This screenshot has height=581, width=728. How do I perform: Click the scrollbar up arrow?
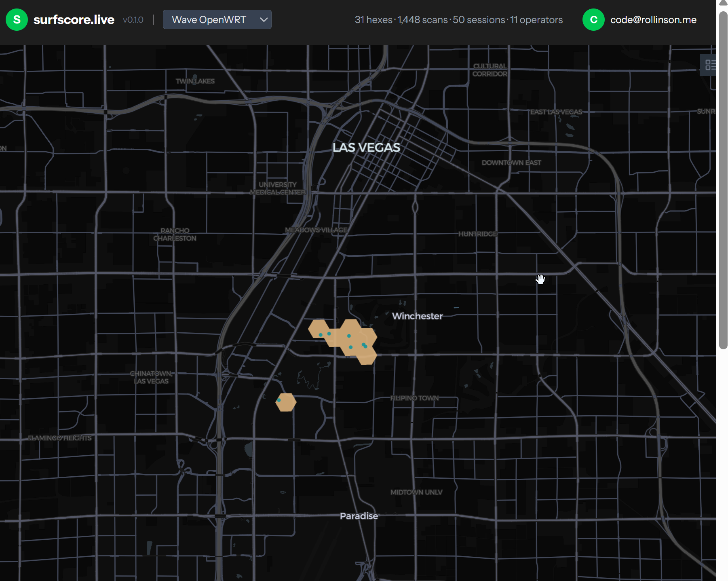click(x=723, y=3)
